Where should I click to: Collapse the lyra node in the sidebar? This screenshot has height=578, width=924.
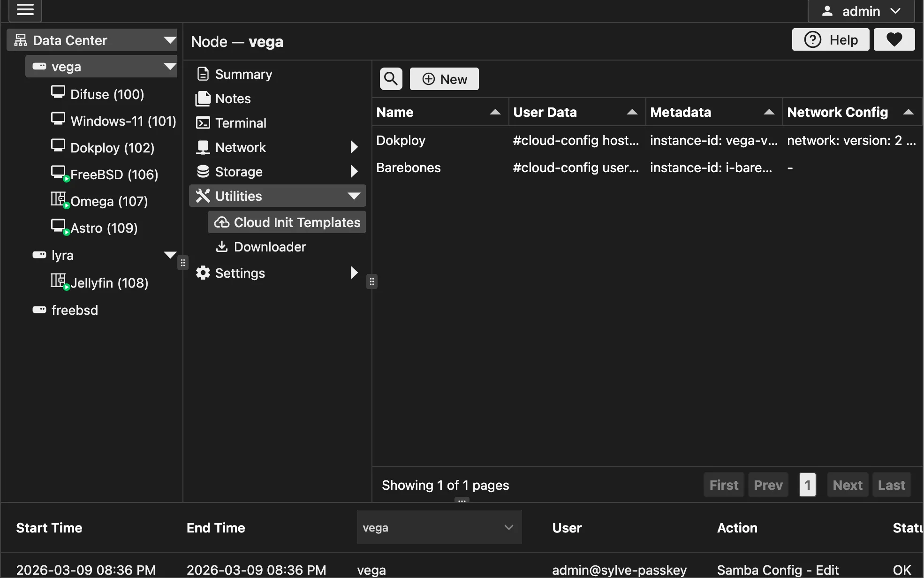pyautogui.click(x=169, y=255)
